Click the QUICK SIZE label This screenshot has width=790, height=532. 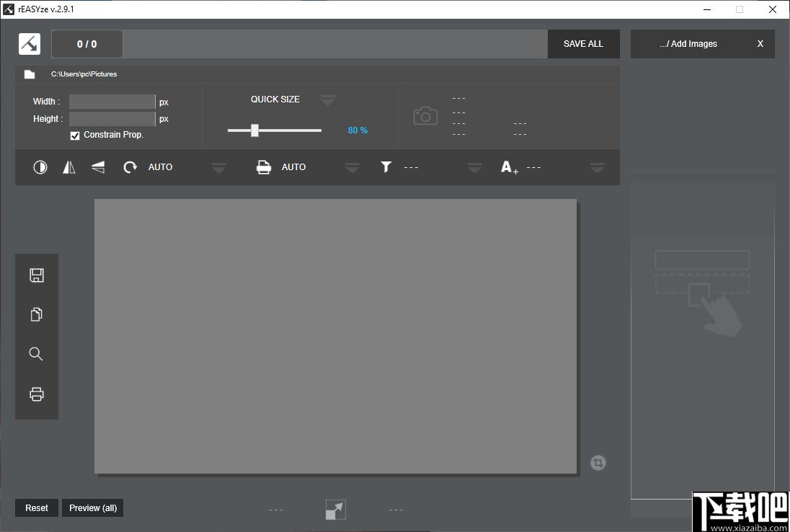(x=275, y=99)
